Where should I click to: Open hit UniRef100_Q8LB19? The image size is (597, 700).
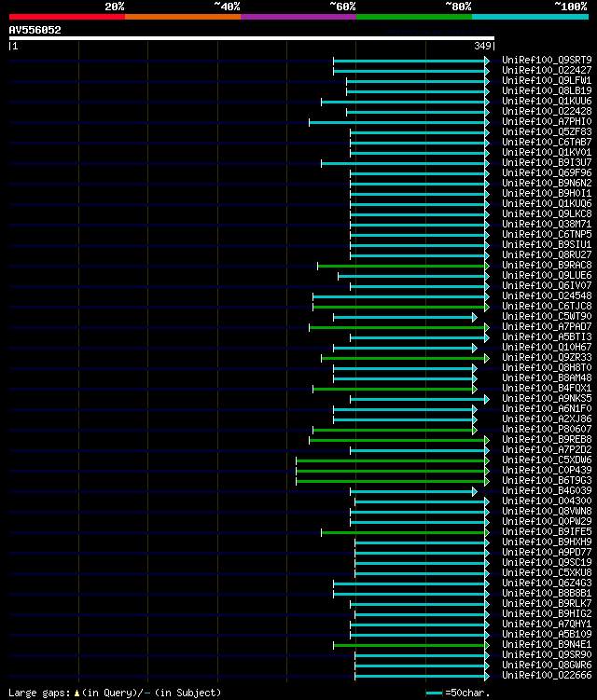click(x=547, y=90)
